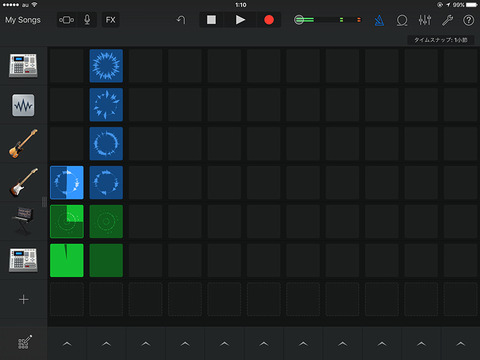
Task: Stop playback with the square button
Action: click(x=211, y=20)
